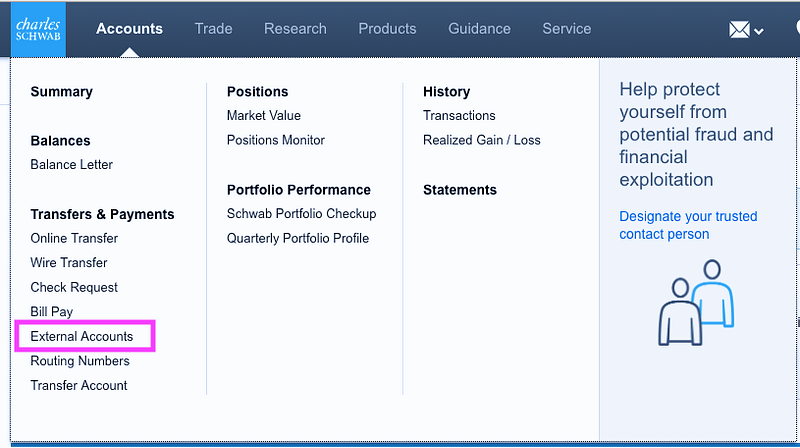Open the secure messages envelope icon
The height and width of the screenshot is (448, 800).
[x=739, y=30]
